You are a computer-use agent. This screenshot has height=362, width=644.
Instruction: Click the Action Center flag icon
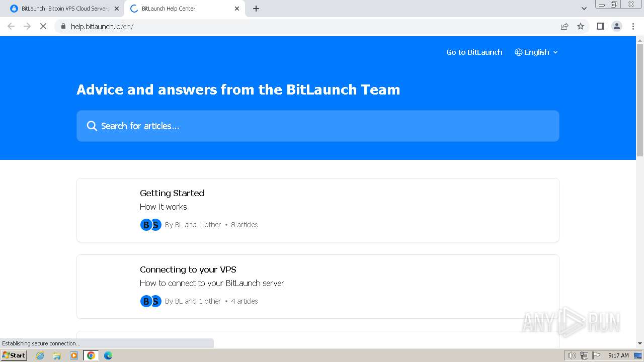[x=596, y=355]
